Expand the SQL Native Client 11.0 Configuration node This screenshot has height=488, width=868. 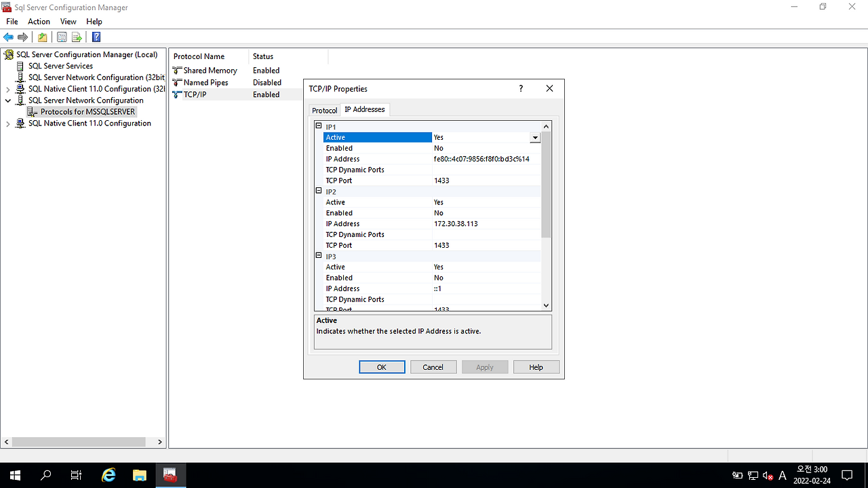pyautogui.click(x=7, y=123)
